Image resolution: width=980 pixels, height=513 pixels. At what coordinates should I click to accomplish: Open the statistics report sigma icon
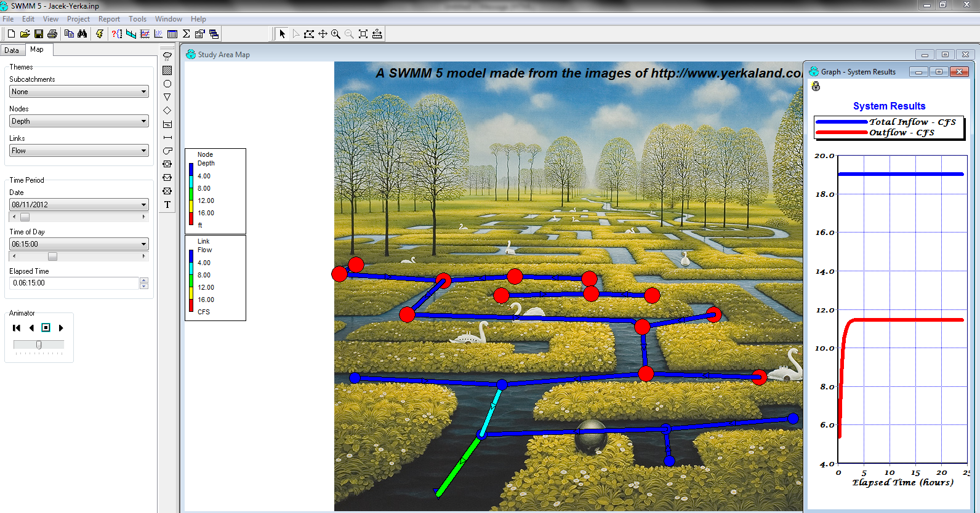tap(186, 34)
